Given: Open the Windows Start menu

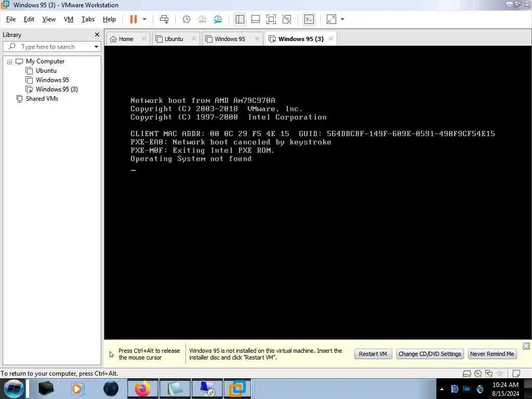Looking at the screenshot, I should pos(14,389).
